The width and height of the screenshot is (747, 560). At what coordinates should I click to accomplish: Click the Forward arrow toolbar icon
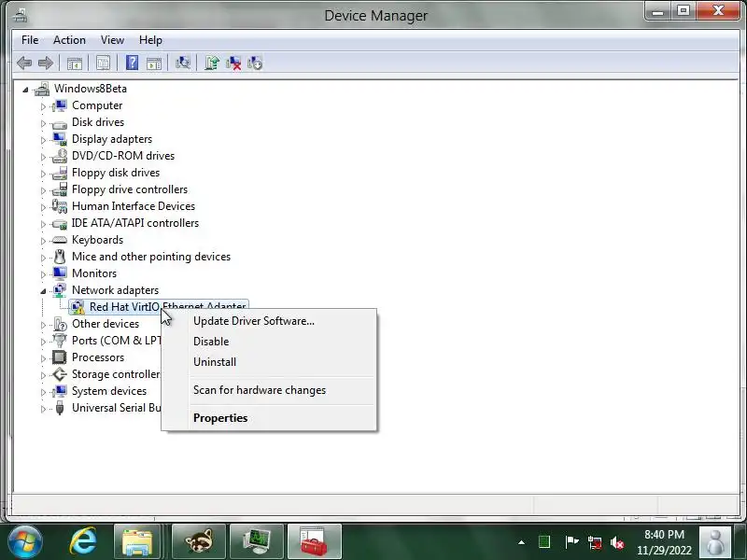click(x=46, y=63)
